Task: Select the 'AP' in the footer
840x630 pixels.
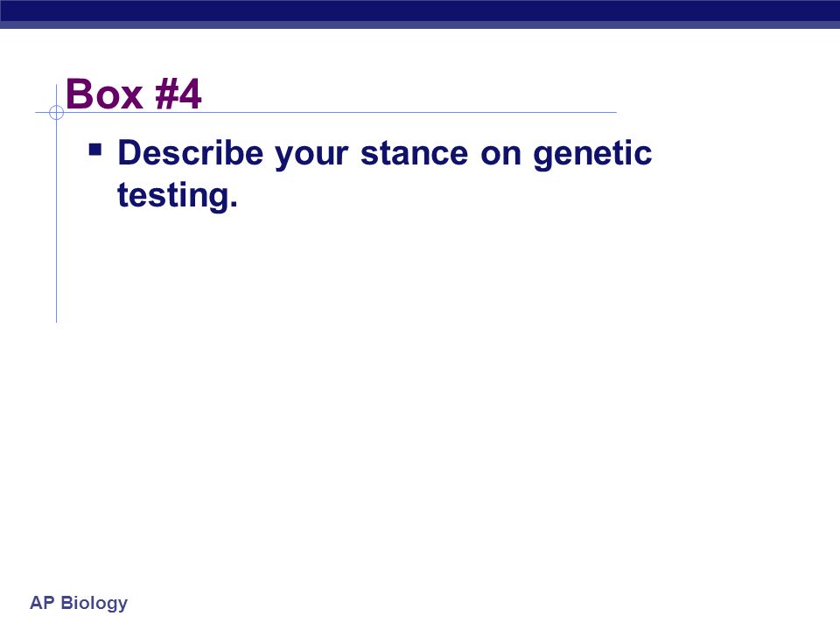Action: [42, 602]
